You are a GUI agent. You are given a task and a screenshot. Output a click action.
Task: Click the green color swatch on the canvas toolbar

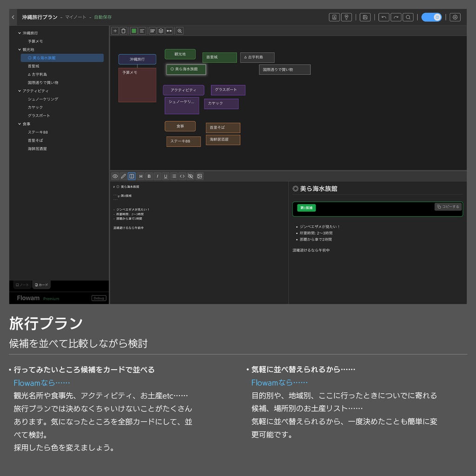(x=134, y=31)
